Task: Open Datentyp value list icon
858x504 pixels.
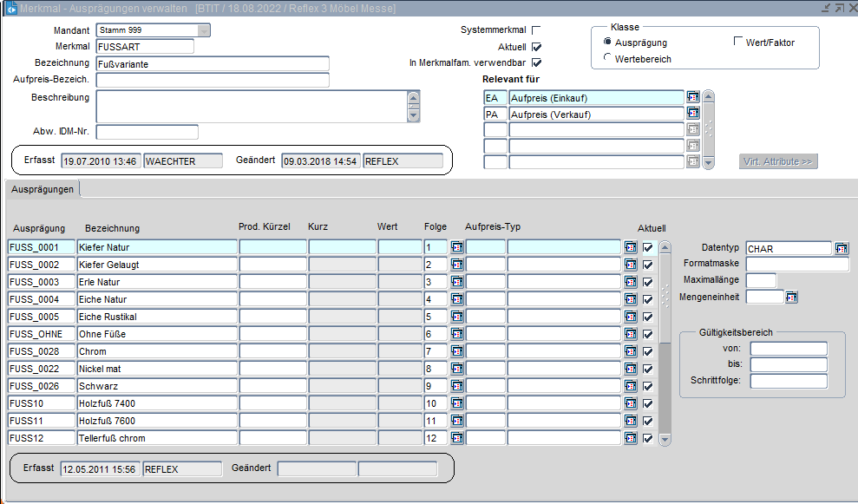Action: [x=841, y=249]
